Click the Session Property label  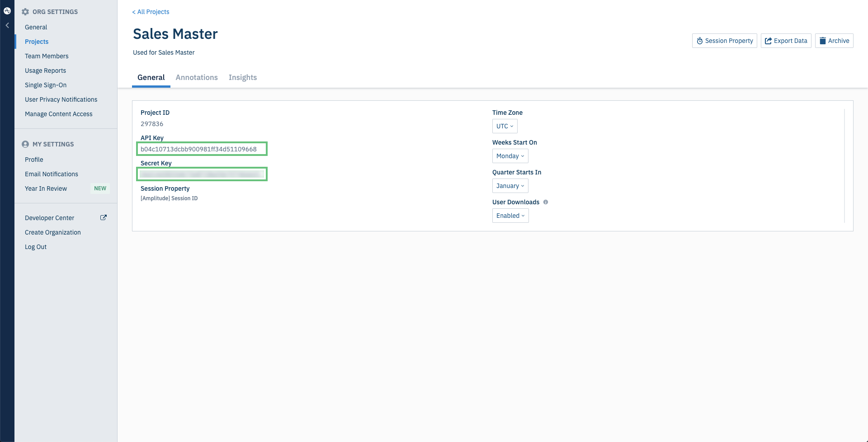(x=165, y=188)
